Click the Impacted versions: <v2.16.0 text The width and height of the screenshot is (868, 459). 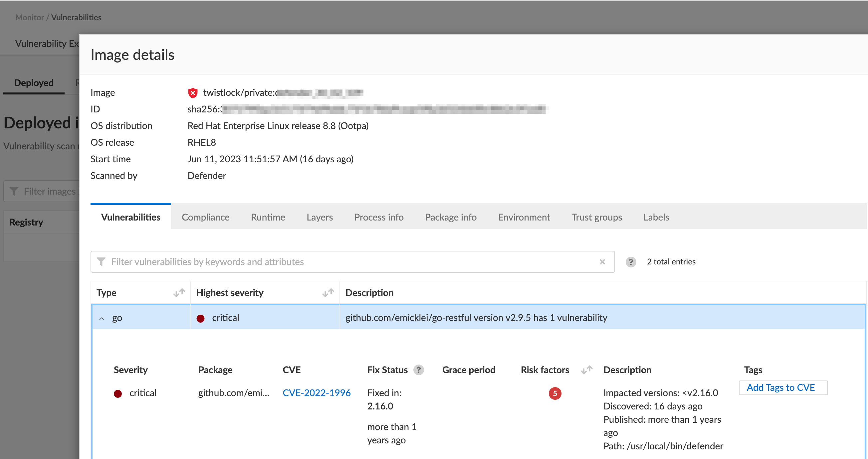[x=660, y=393]
